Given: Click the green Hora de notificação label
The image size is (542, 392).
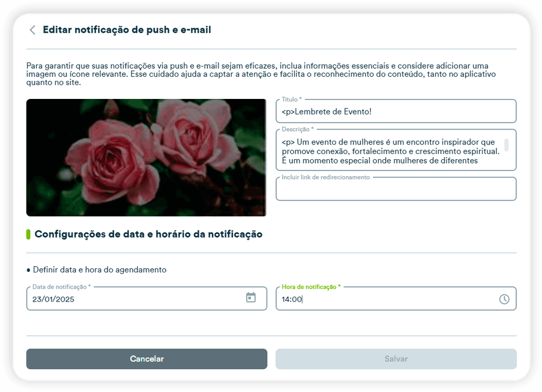Looking at the screenshot, I should point(311,287).
